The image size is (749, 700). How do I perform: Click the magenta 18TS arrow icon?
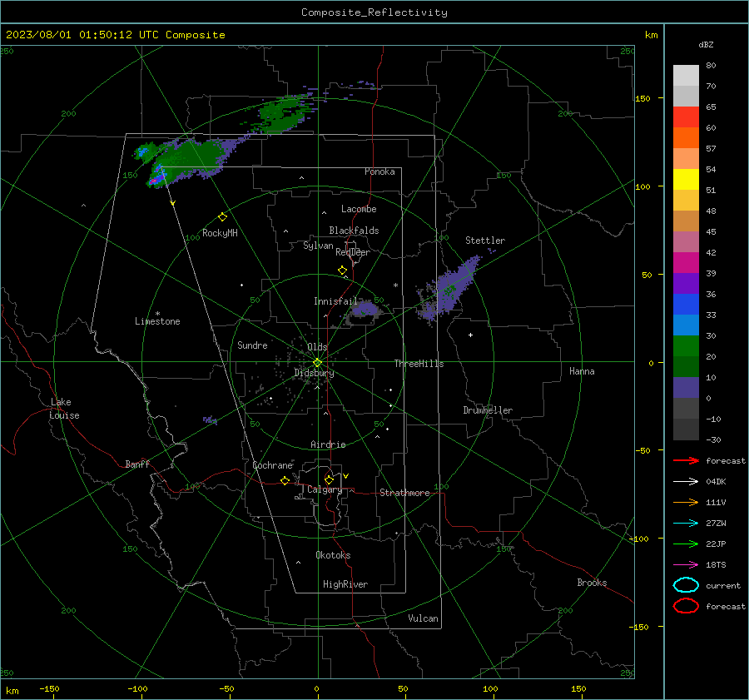click(x=686, y=565)
